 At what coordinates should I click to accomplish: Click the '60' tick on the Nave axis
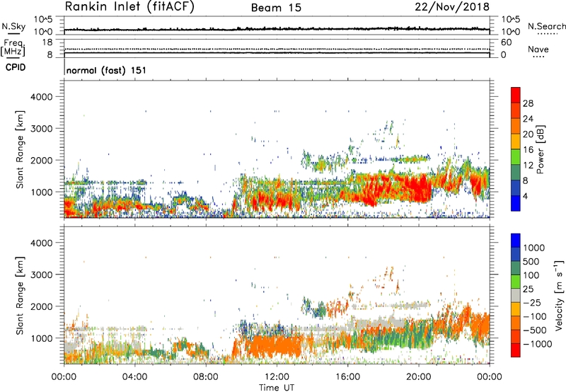point(507,42)
